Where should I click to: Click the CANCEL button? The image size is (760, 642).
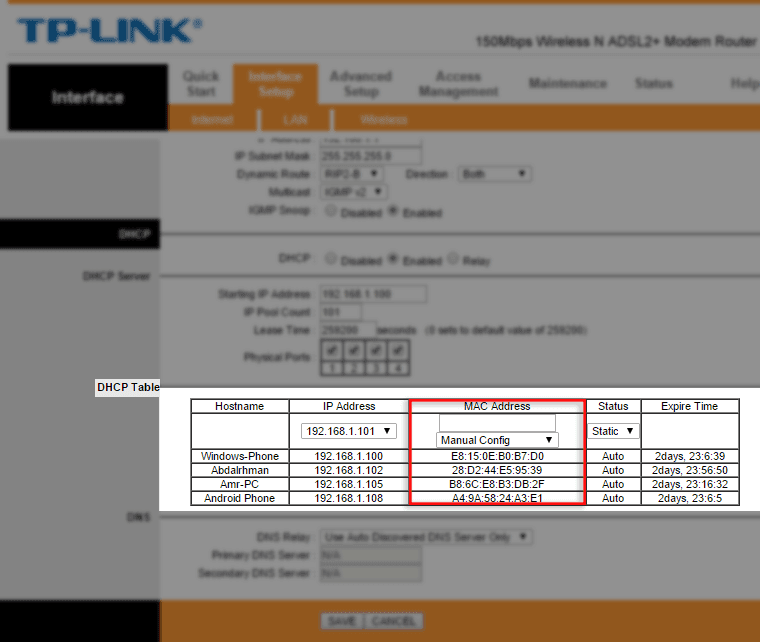click(394, 621)
